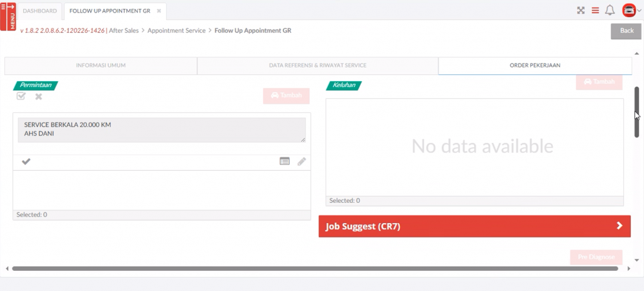Toggle the select-all checkbox under Permintaan
The height and width of the screenshot is (291, 644).
pyautogui.click(x=21, y=96)
